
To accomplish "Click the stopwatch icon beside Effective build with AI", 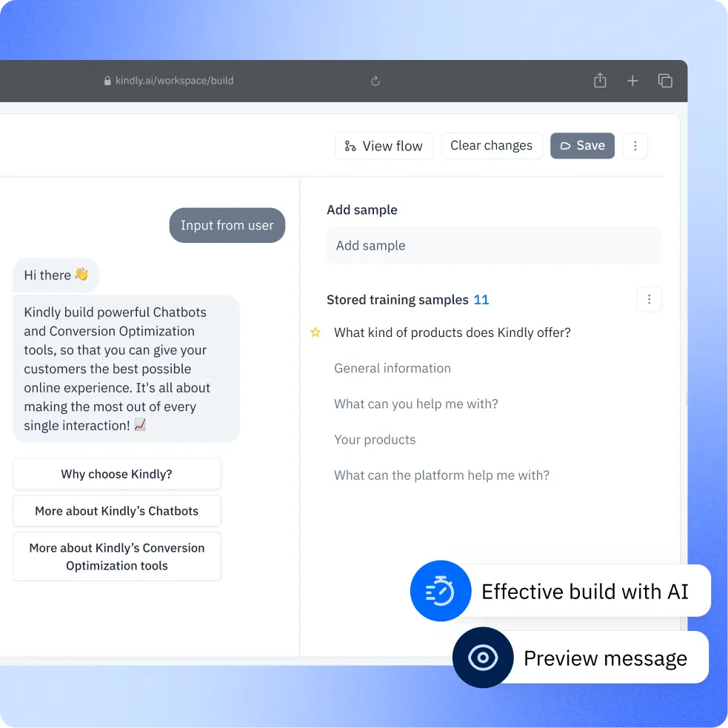I will [441, 591].
